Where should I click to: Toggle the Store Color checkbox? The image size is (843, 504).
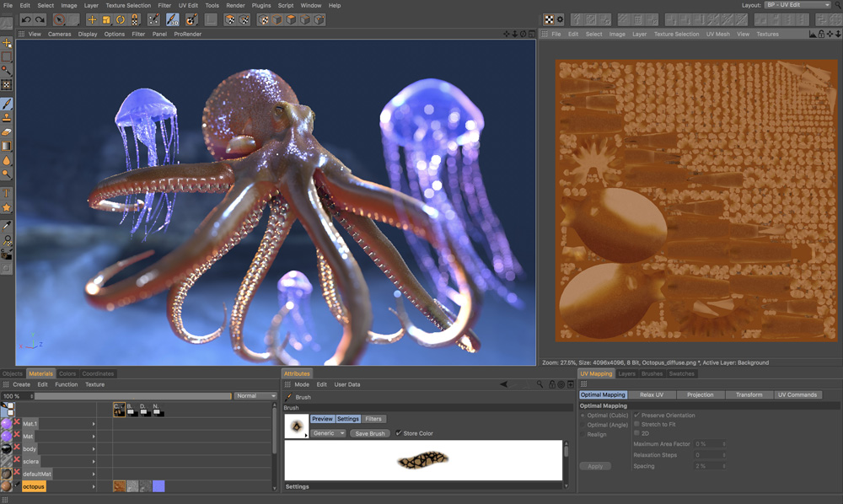399,433
